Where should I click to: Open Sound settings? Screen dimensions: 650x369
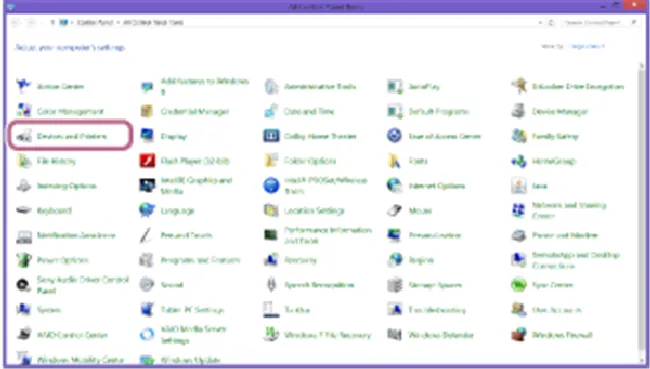[x=172, y=285]
